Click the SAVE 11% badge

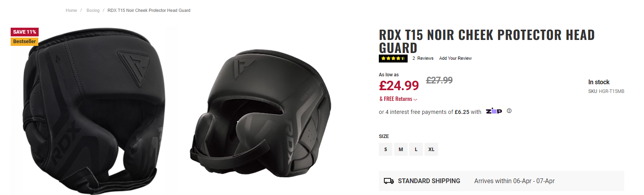point(24,32)
